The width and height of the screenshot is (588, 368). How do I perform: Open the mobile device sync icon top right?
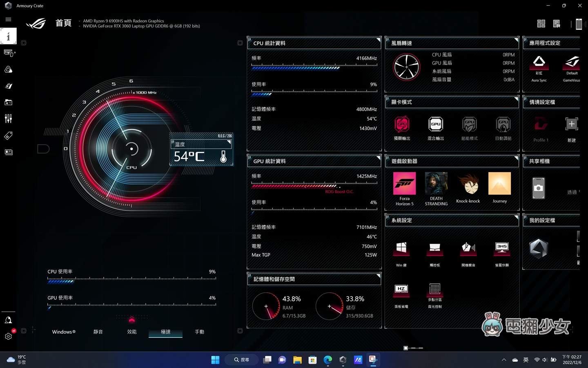(x=579, y=23)
